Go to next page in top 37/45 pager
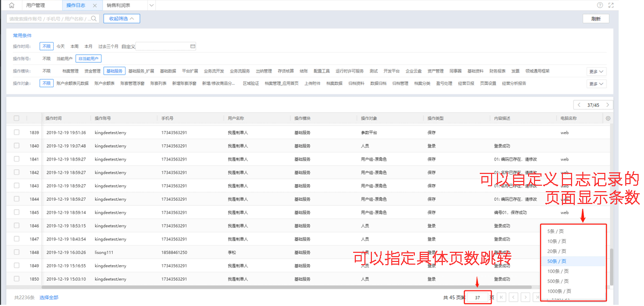 tap(608, 105)
